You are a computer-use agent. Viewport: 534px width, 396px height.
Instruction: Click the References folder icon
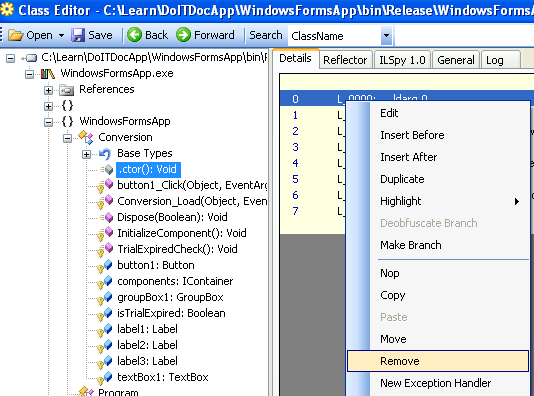coord(67,90)
